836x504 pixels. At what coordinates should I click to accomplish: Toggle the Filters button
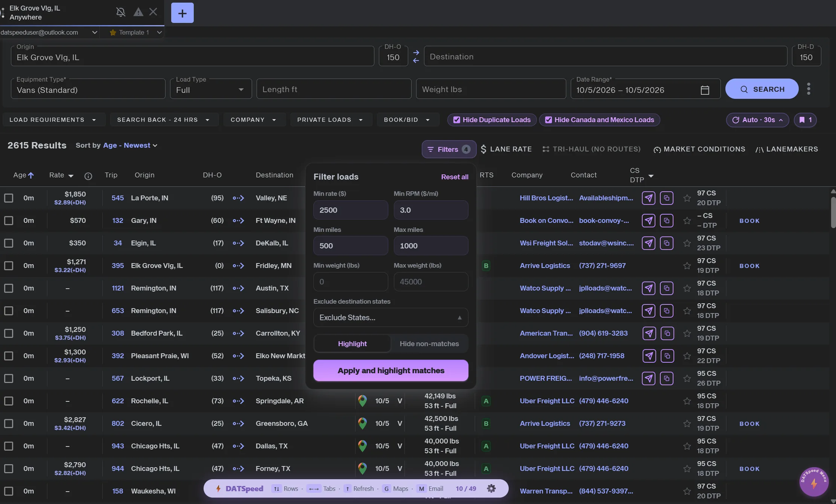(x=449, y=149)
